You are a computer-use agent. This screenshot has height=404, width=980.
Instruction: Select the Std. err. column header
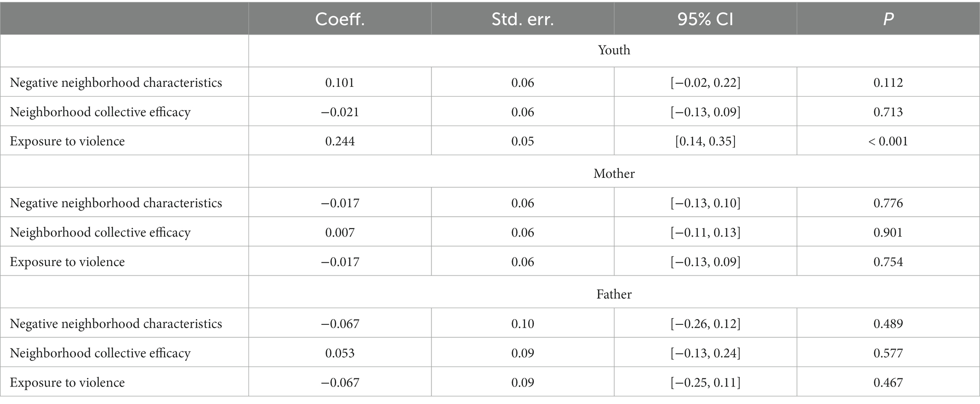click(x=522, y=18)
